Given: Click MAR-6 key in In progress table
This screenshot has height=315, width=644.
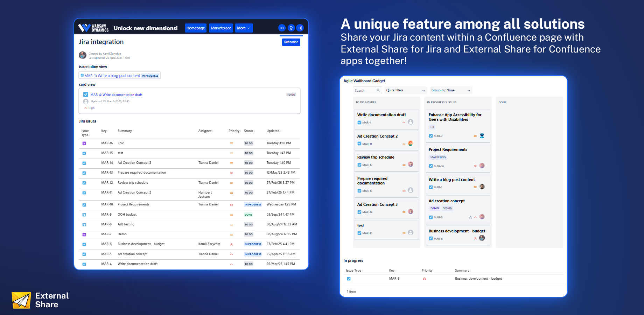Looking at the screenshot, I should click(x=394, y=279).
